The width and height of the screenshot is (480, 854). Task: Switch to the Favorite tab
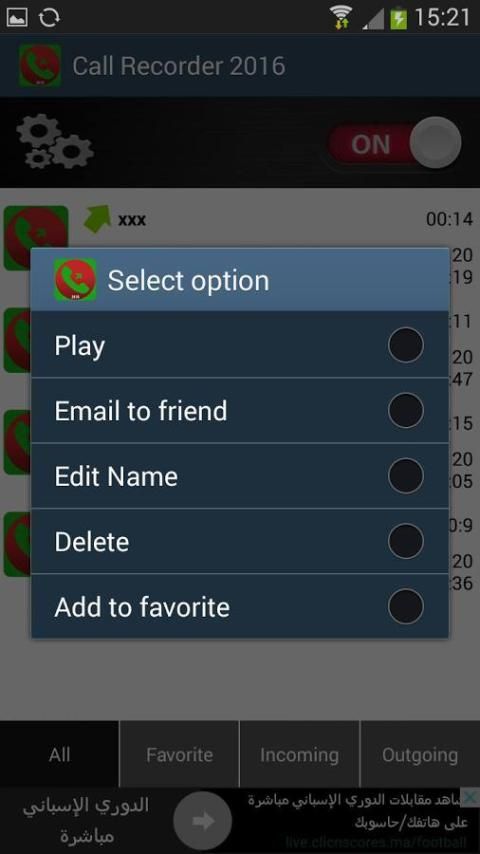(x=179, y=754)
